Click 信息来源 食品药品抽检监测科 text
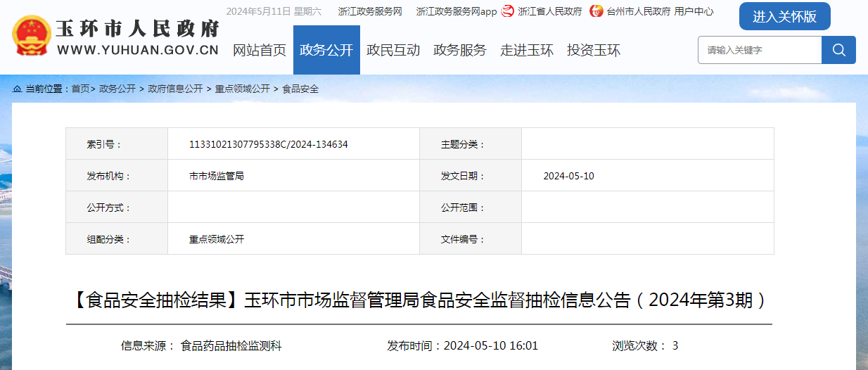This screenshot has width=868, height=370. tap(201, 345)
